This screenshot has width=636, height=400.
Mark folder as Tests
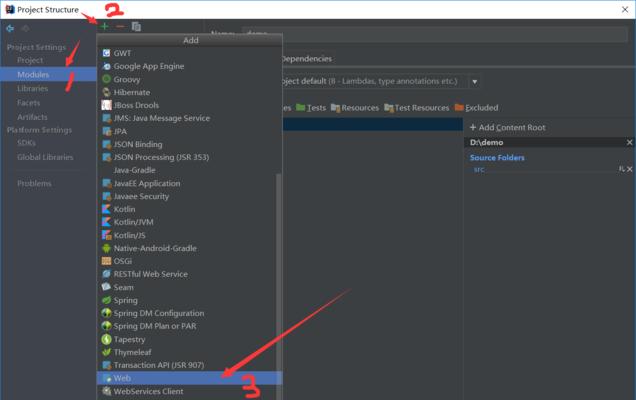pos(311,108)
